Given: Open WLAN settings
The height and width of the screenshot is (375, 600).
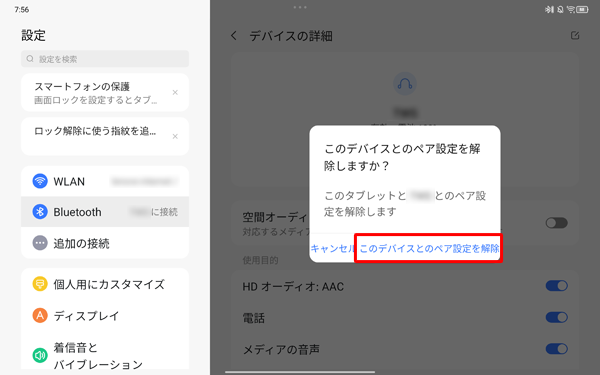Looking at the screenshot, I should tap(105, 181).
